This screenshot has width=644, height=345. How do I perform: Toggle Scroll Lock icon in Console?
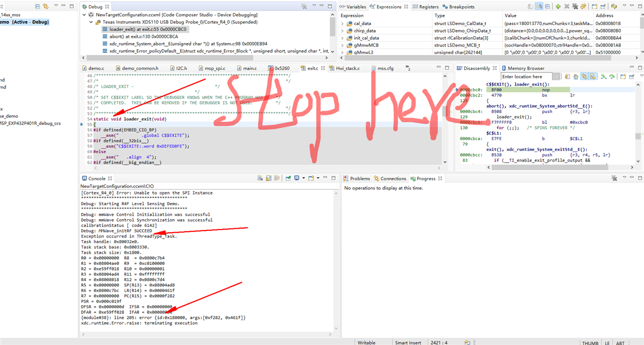tap(269, 178)
